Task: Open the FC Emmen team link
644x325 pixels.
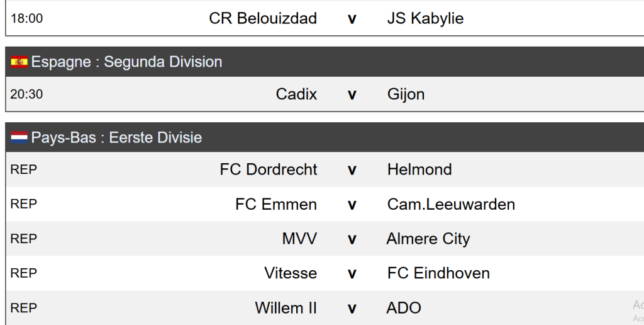Action: (276, 204)
